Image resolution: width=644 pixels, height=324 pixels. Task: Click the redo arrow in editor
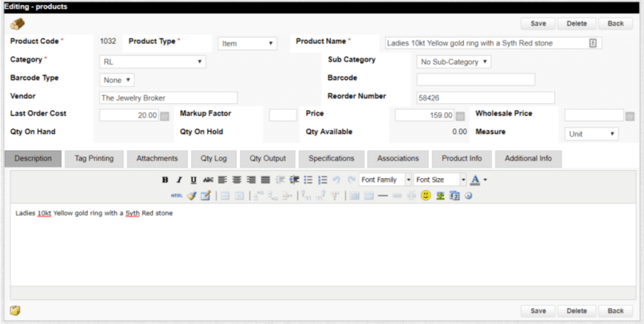[x=351, y=180]
